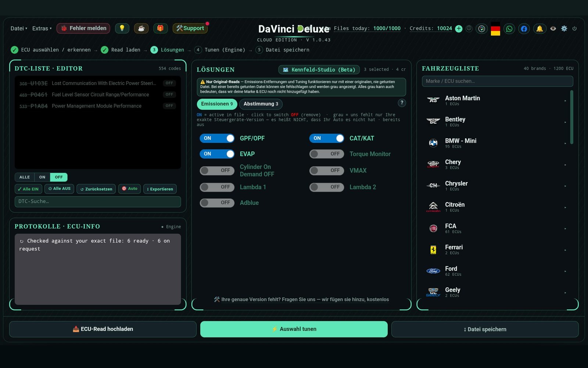Open the color palette theme icon
The image size is (588, 368).
tap(481, 29)
